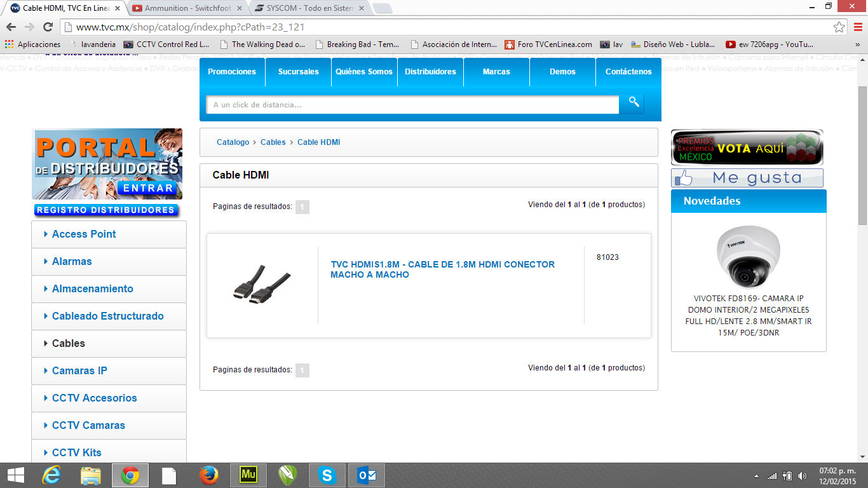Open the Distribuidores menu item
The width and height of the screenshot is (868, 488).
[430, 72]
